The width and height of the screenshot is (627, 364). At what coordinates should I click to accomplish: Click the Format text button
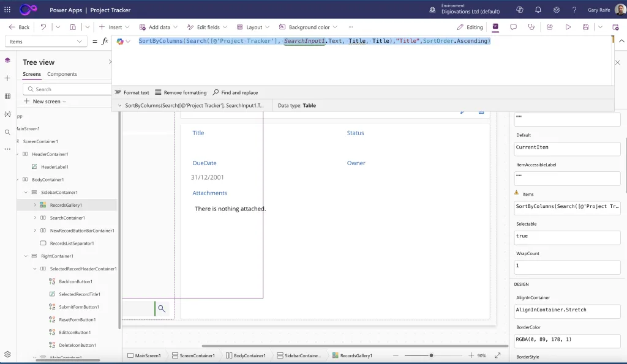(132, 92)
